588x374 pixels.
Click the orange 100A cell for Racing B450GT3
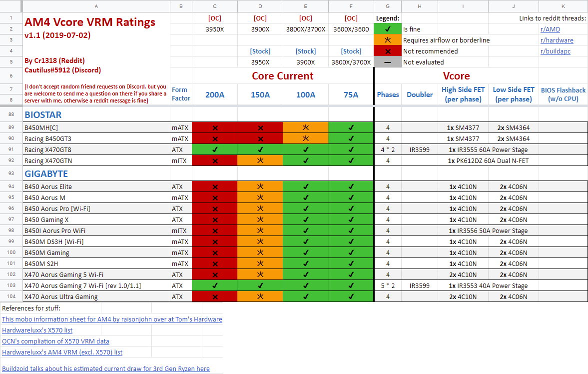[x=306, y=138]
